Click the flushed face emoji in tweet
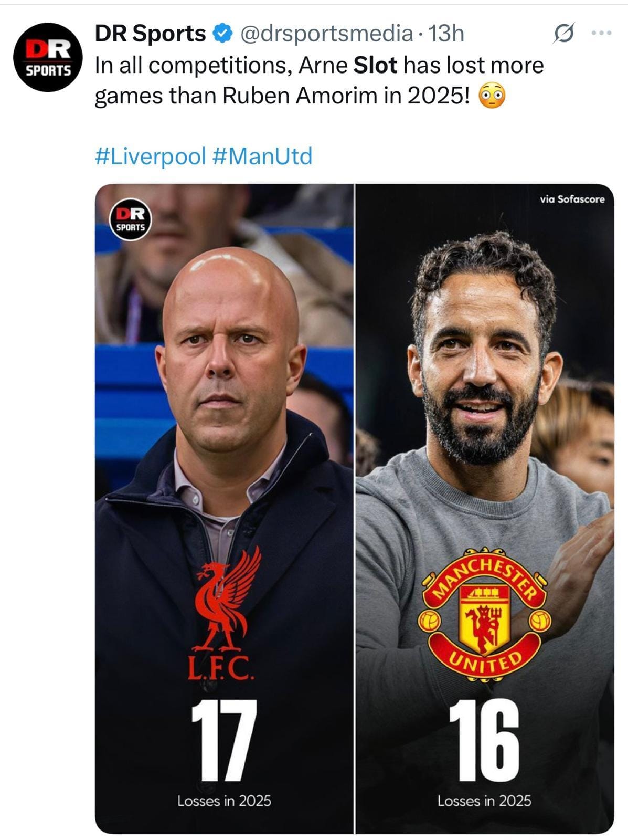Viewport: 628px width, 840px height. tap(492, 96)
